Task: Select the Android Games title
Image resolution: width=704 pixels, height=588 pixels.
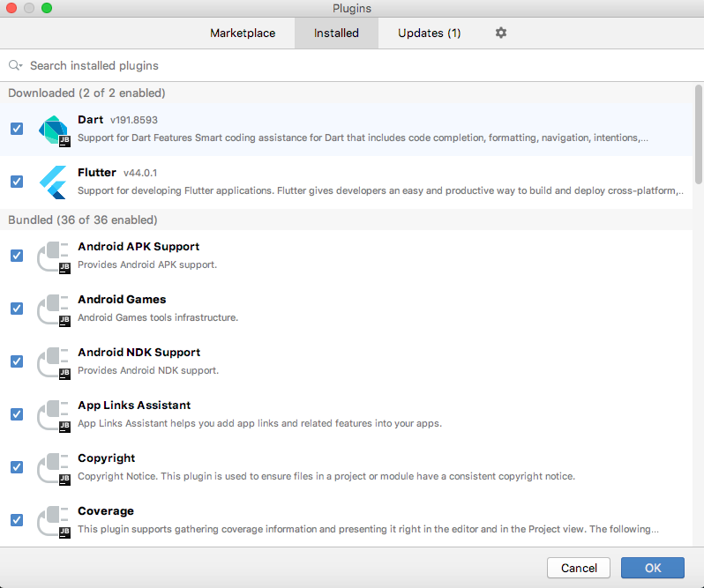Action: [x=122, y=299]
